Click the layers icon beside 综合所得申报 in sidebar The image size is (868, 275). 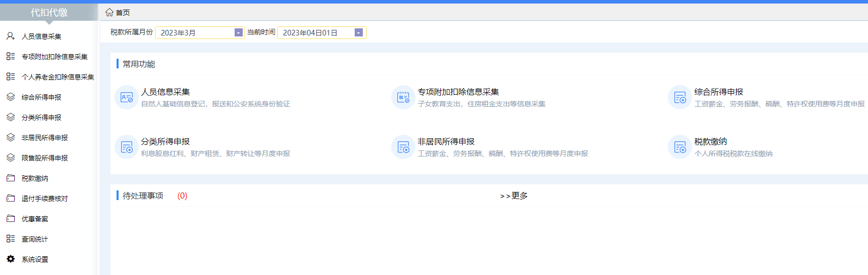click(x=11, y=97)
